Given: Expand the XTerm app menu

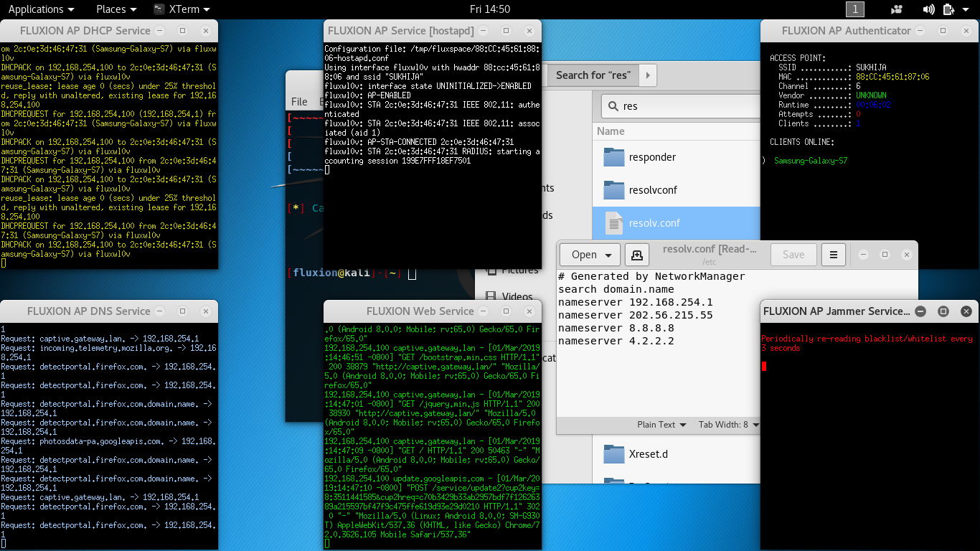Looking at the screenshot, I should (182, 9).
